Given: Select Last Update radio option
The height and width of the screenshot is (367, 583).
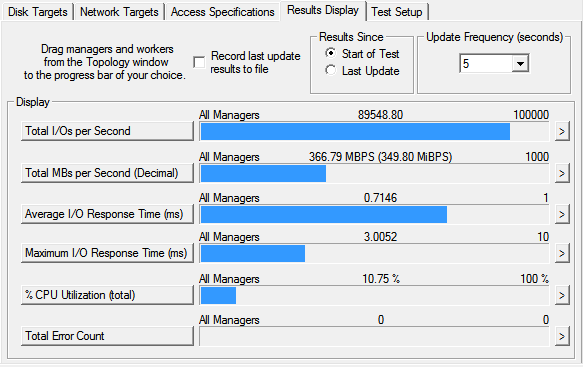Looking at the screenshot, I should 330,70.
